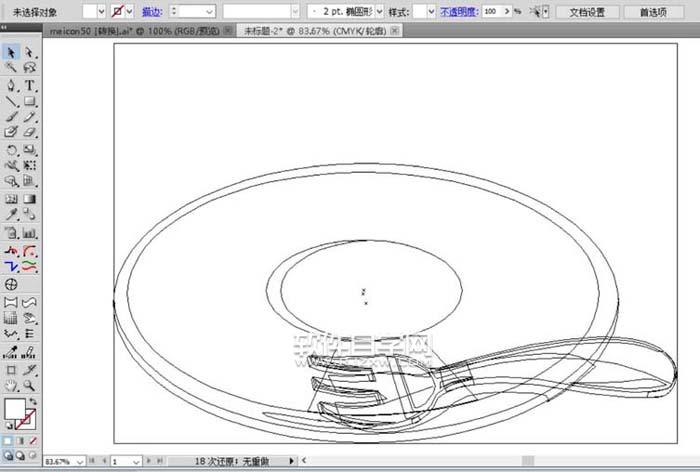Select the Direct Selection (white arrow) tool

[29, 53]
